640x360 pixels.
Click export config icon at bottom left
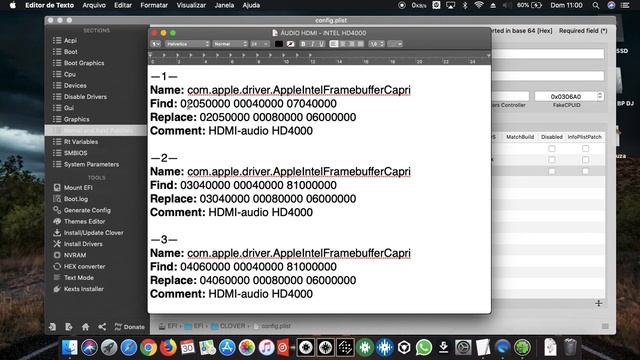(x=69, y=327)
